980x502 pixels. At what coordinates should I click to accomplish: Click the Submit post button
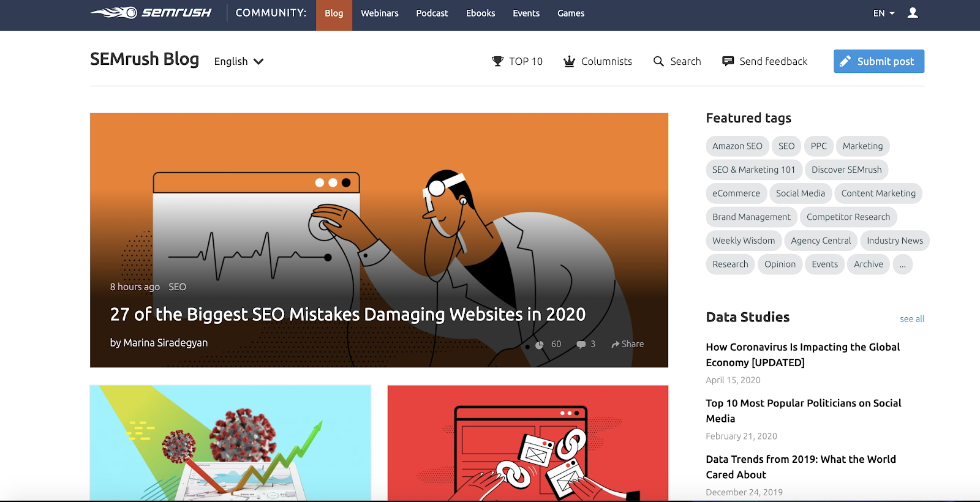tap(879, 61)
